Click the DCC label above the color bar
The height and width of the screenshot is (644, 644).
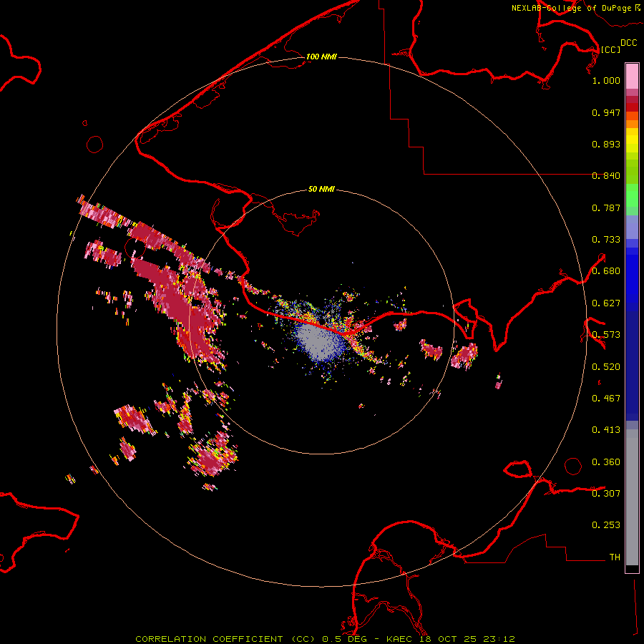click(628, 43)
